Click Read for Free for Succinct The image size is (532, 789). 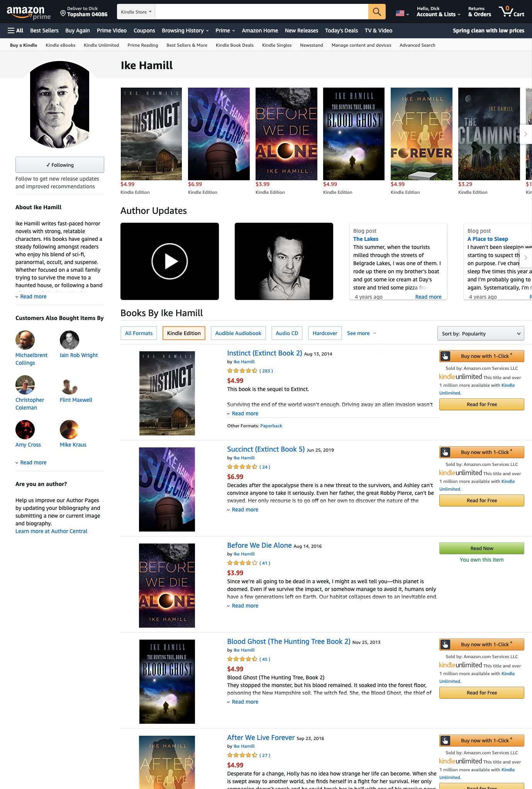pos(482,500)
